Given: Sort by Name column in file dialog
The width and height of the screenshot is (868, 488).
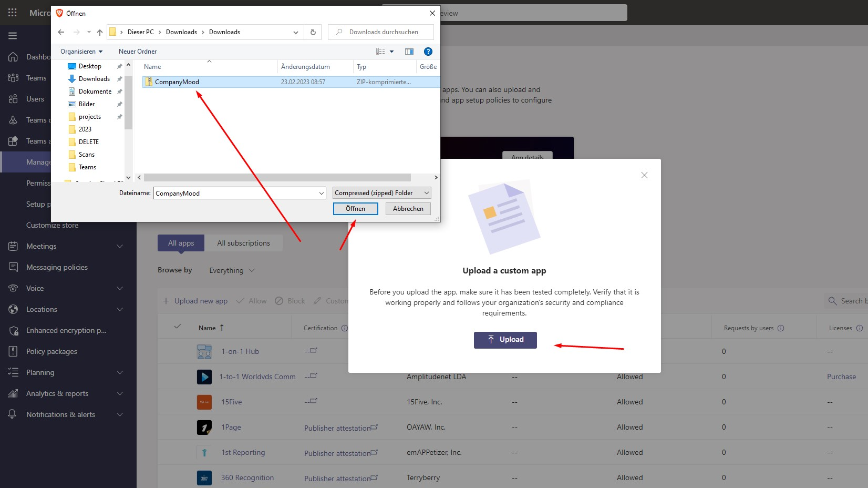Looking at the screenshot, I should [152, 67].
